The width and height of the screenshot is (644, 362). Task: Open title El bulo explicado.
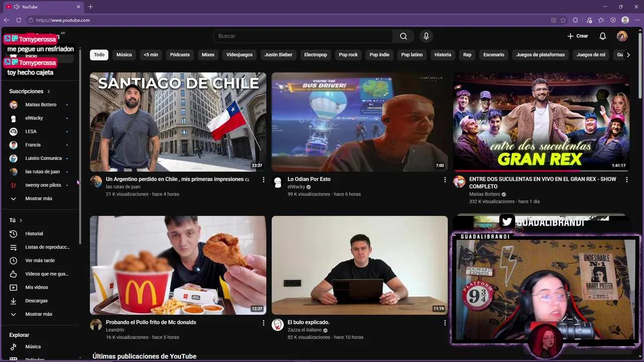pyautogui.click(x=308, y=322)
